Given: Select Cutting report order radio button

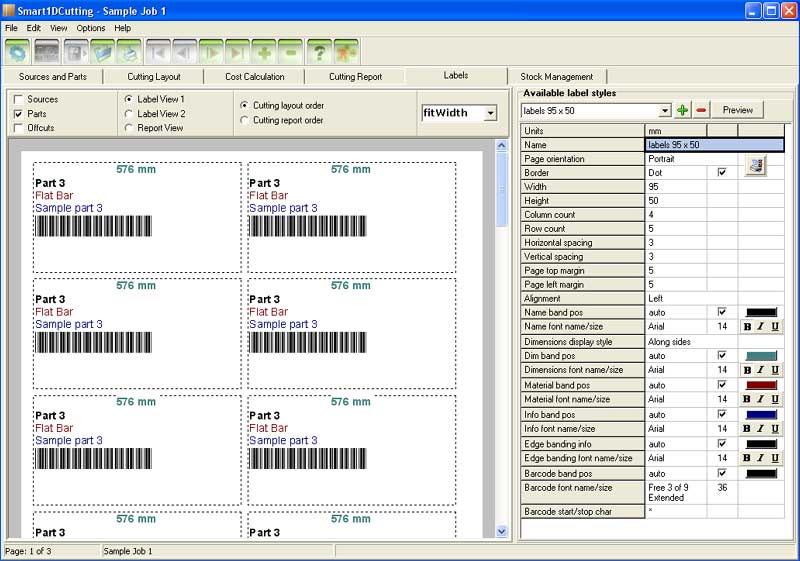Looking at the screenshot, I should tap(244, 120).
